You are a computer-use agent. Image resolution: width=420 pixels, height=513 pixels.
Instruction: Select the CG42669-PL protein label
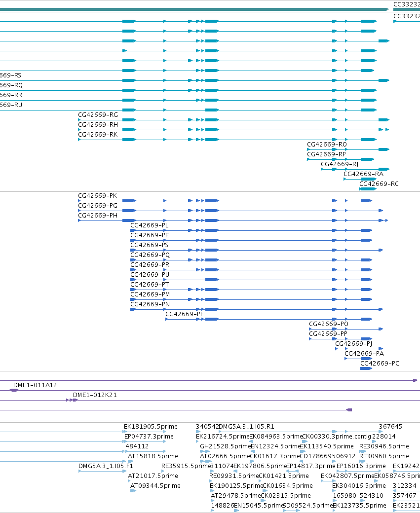pyautogui.click(x=149, y=225)
